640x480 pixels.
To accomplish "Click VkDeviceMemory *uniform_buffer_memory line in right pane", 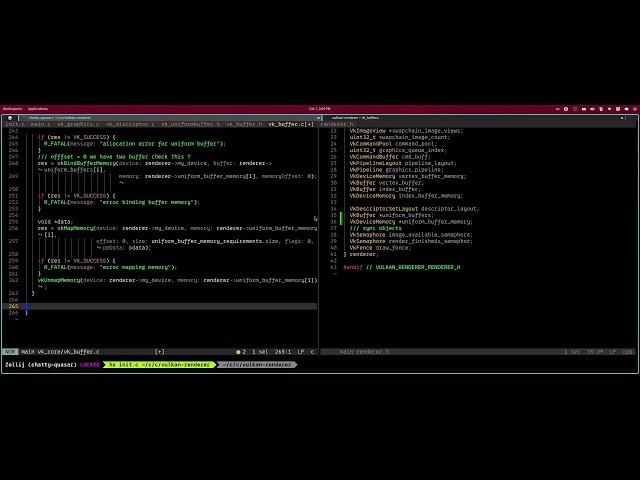I will [x=411, y=222].
